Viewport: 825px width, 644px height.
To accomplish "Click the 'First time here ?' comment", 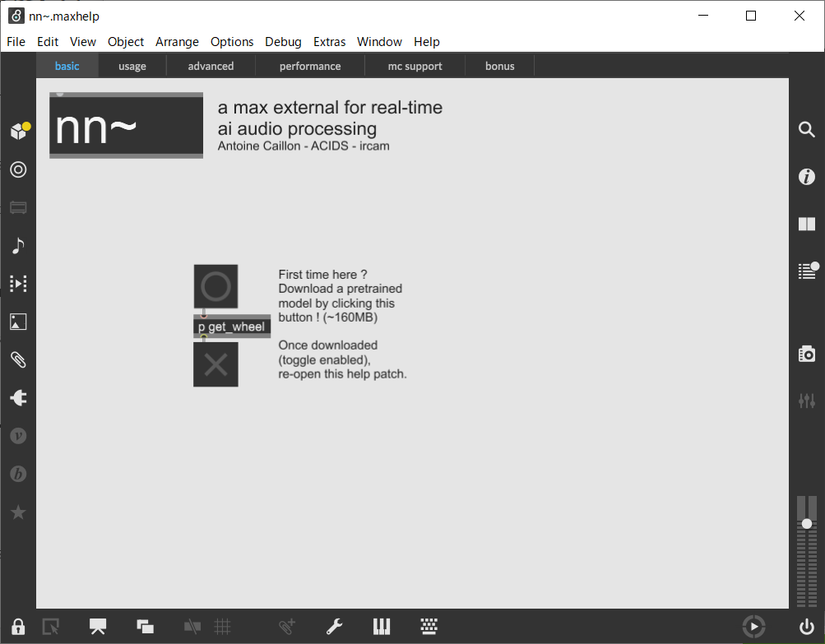I will coord(322,275).
